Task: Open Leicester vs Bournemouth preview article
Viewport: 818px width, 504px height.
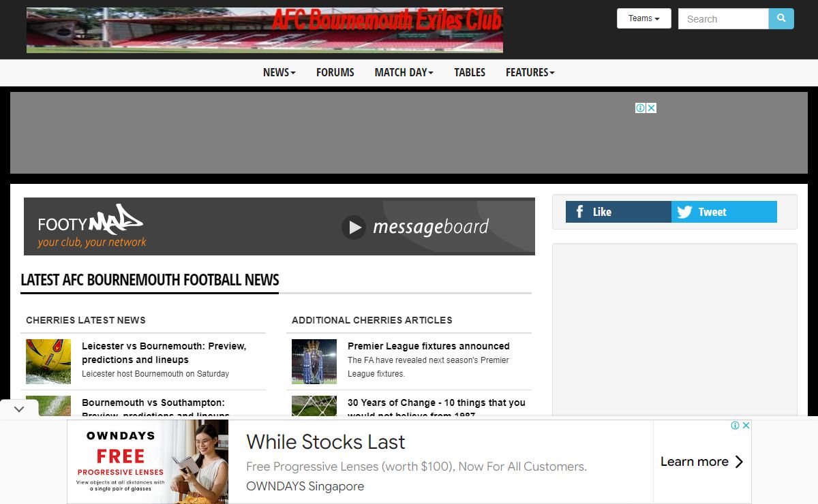Action: [x=164, y=353]
